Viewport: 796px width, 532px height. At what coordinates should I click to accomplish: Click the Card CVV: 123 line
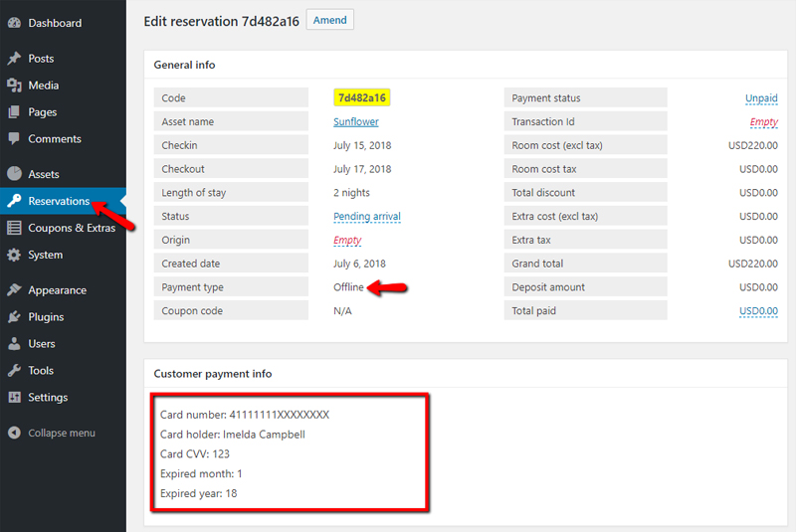195,453
